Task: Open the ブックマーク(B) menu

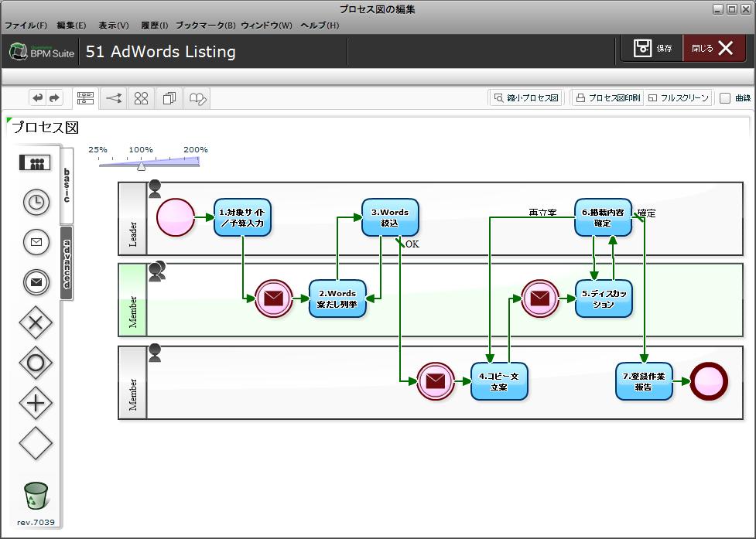Action: point(205,26)
